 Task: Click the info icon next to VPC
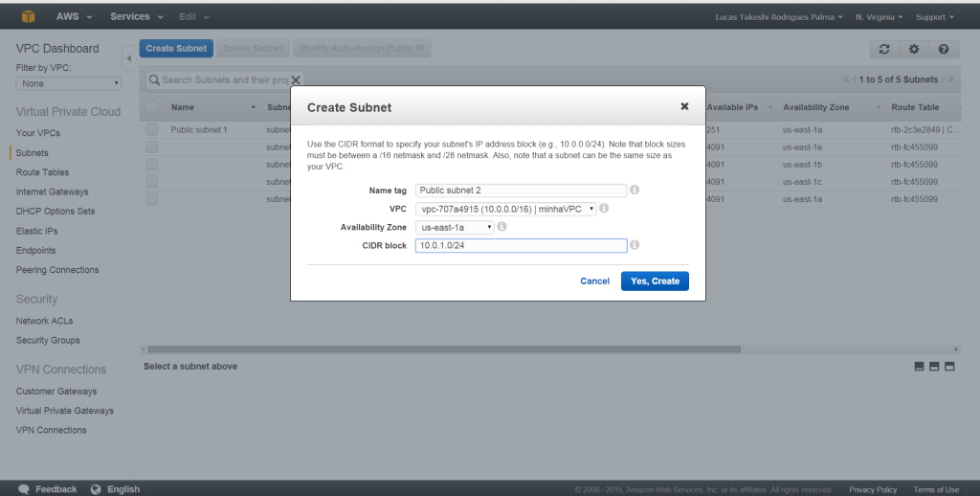604,209
